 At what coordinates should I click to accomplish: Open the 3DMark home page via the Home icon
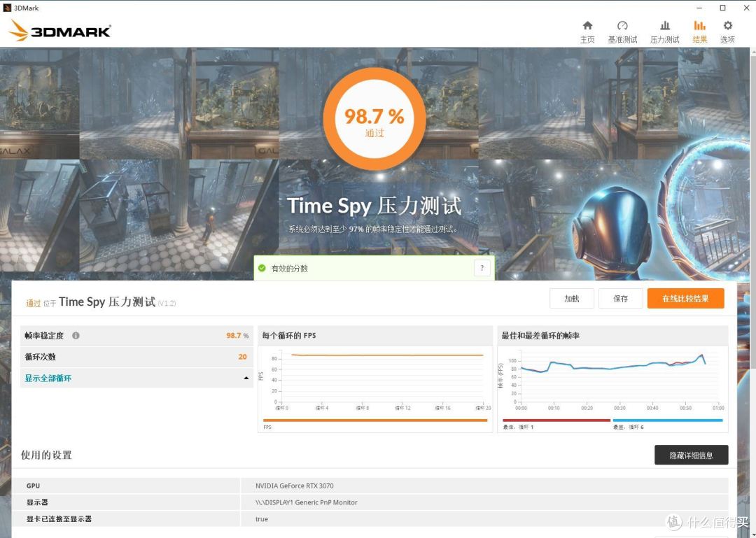pyautogui.click(x=587, y=29)
